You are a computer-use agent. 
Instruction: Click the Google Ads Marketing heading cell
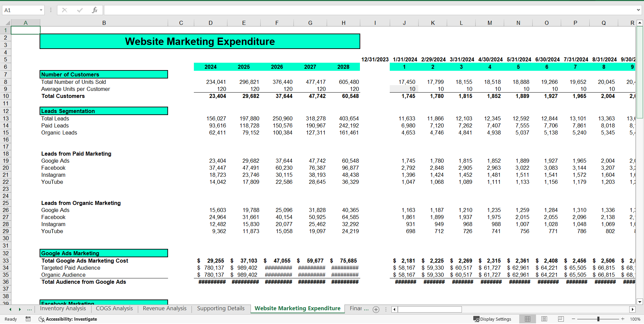pyautogui.click(x=104, y=253)
